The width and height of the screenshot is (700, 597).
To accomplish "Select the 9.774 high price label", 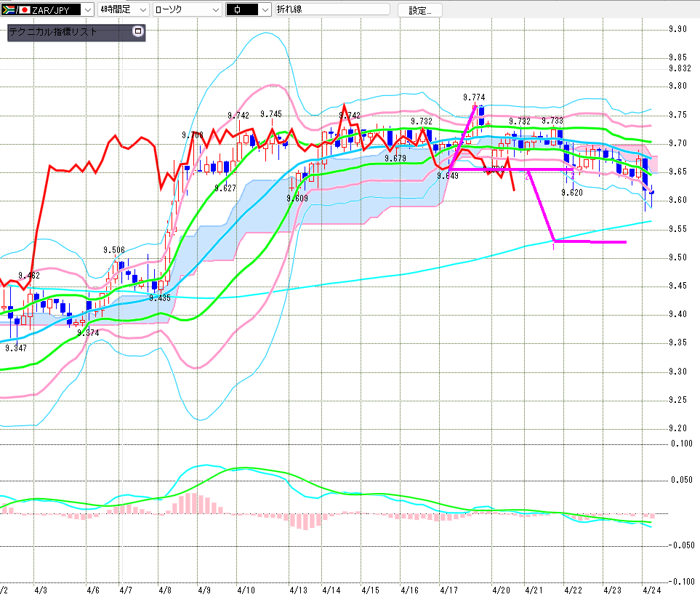I will pos(474,97).
